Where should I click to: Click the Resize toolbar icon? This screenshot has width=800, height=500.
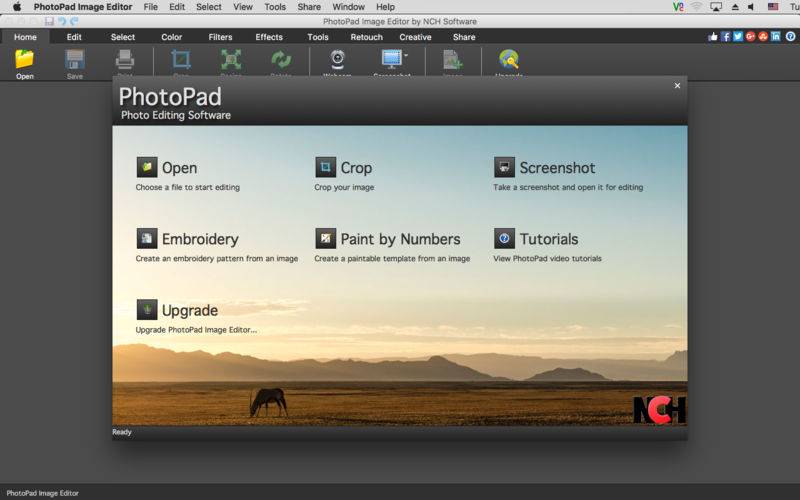pyautogui.click(x=231, y=59)
